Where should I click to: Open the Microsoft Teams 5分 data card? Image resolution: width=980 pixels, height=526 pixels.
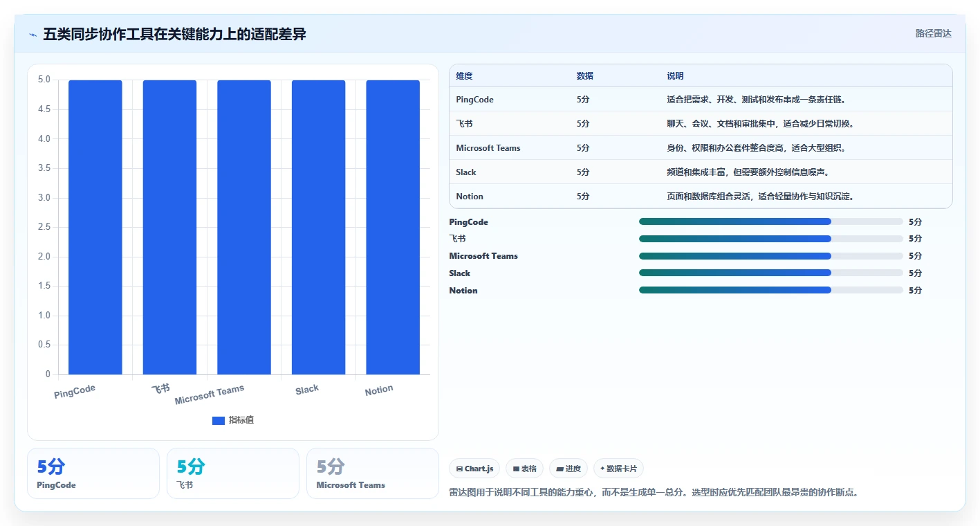(373, 473)
